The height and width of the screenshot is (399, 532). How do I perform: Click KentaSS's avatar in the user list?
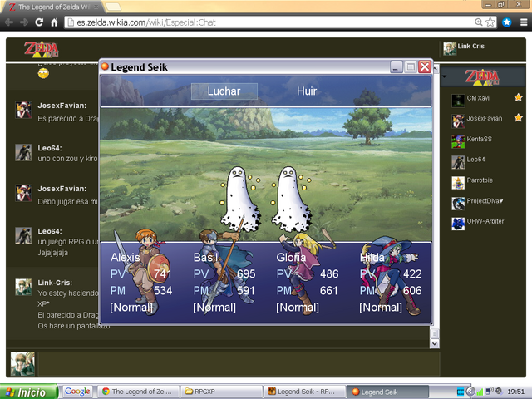458,142
